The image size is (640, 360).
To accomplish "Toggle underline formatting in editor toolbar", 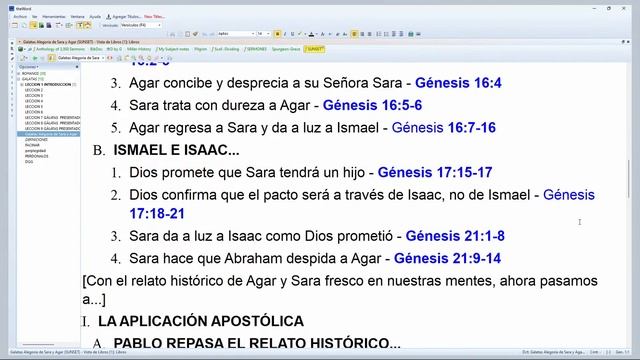I will (292, 34).
